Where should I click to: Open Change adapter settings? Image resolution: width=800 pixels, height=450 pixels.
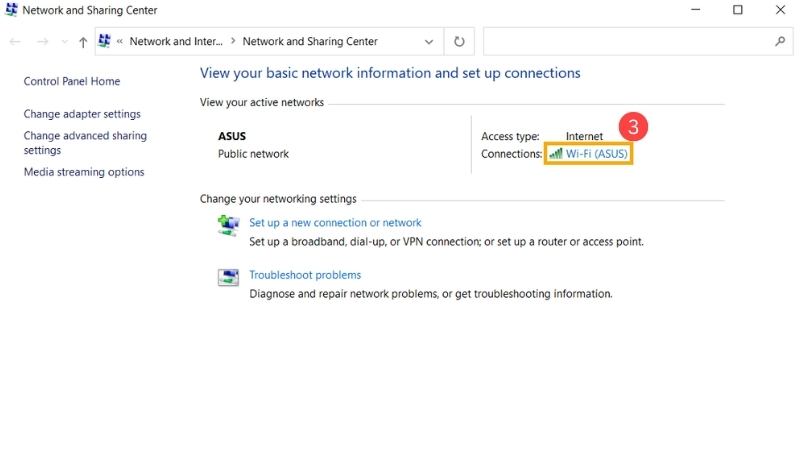point(82,114)
